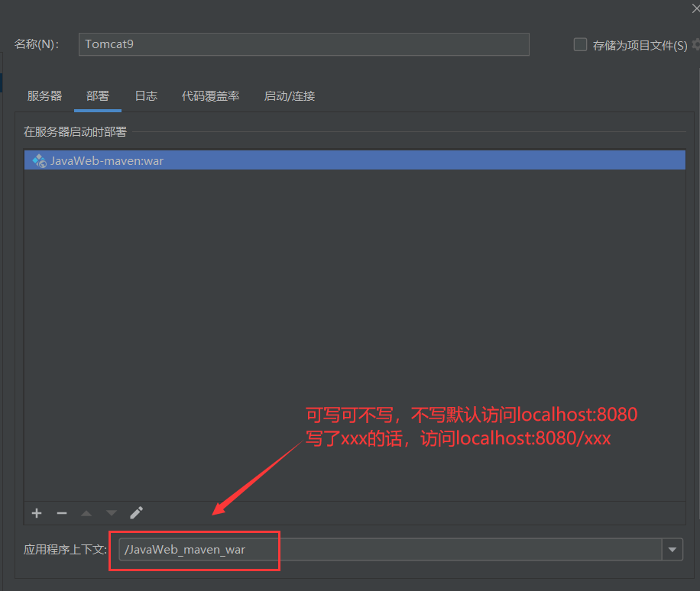Click the move up arrow icon
The height and width of the screenshot is (591, 700).
[x=86, y=513]
